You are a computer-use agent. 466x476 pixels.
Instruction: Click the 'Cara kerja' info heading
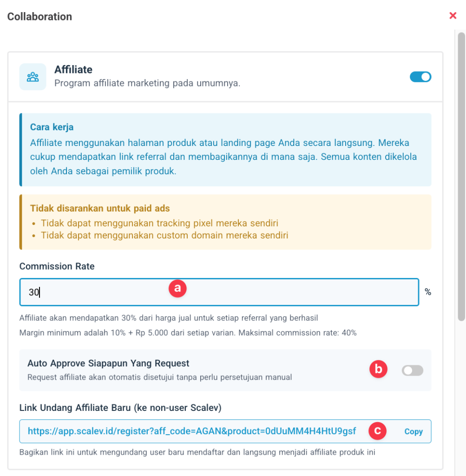pyautogui.click(x=52, y=127)
